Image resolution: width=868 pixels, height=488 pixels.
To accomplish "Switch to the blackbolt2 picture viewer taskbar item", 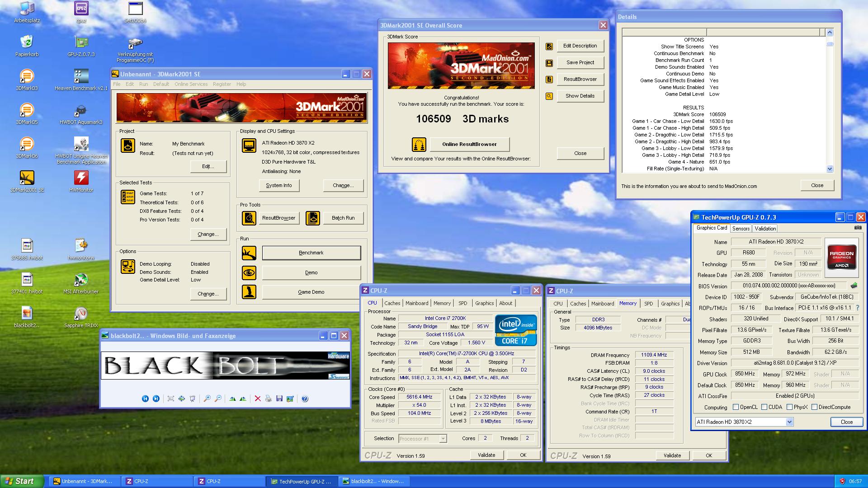I will click(x=374, y=482).
